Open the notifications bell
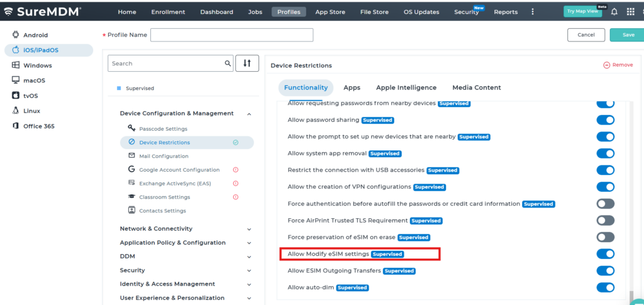The image size is (644, 305). pos(614,12)
